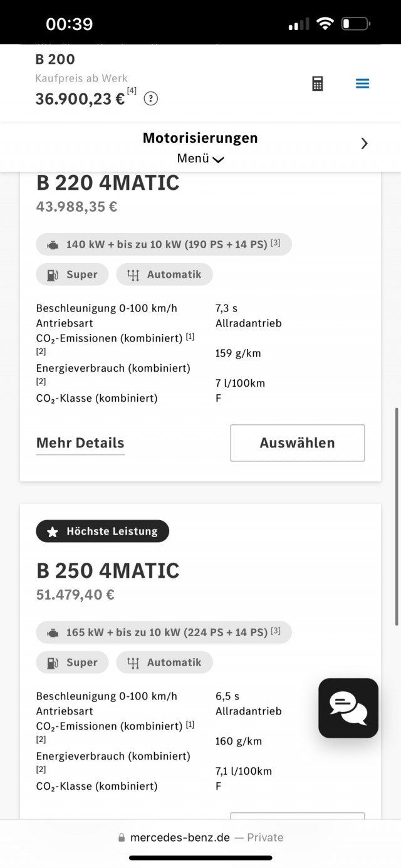
Task: Tap footnote [3] on the 140 kW chip
Action: click(276, 243)
